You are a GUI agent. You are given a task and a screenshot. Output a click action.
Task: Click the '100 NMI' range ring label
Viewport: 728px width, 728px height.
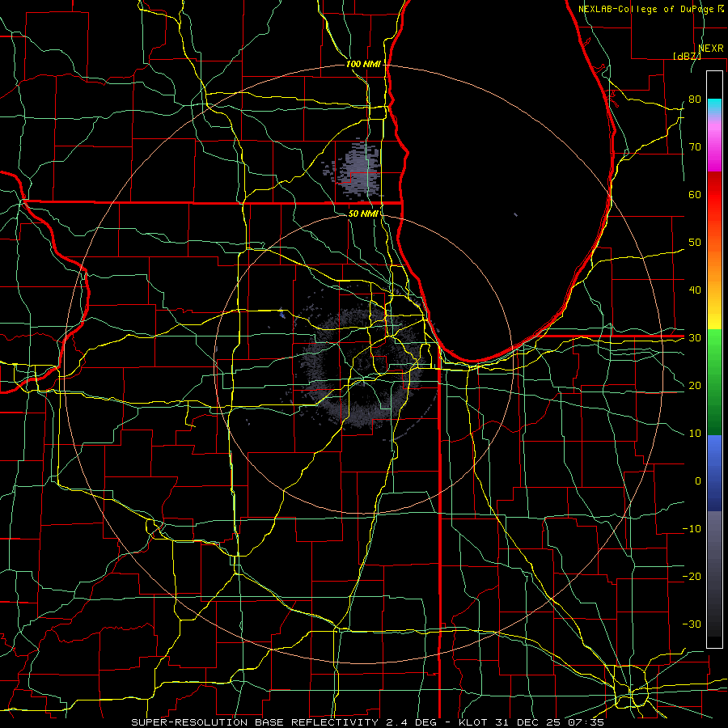point(363,64)
